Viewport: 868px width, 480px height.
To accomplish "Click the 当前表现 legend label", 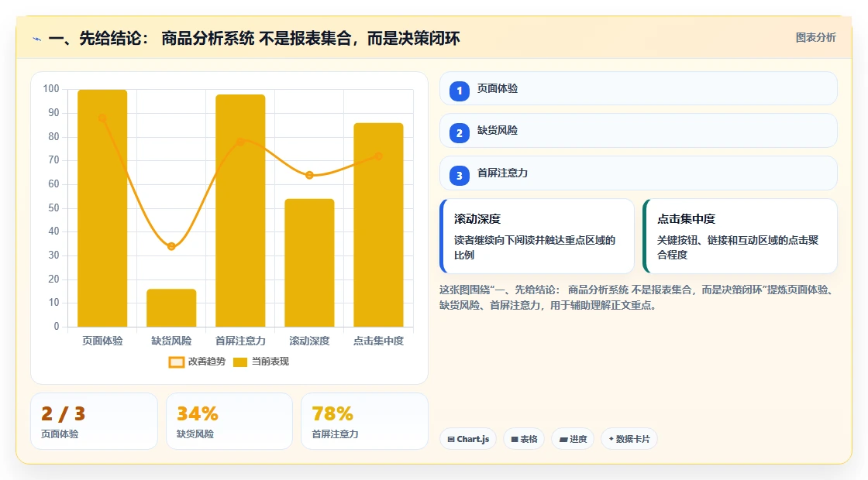I will (x=270, y=362).
